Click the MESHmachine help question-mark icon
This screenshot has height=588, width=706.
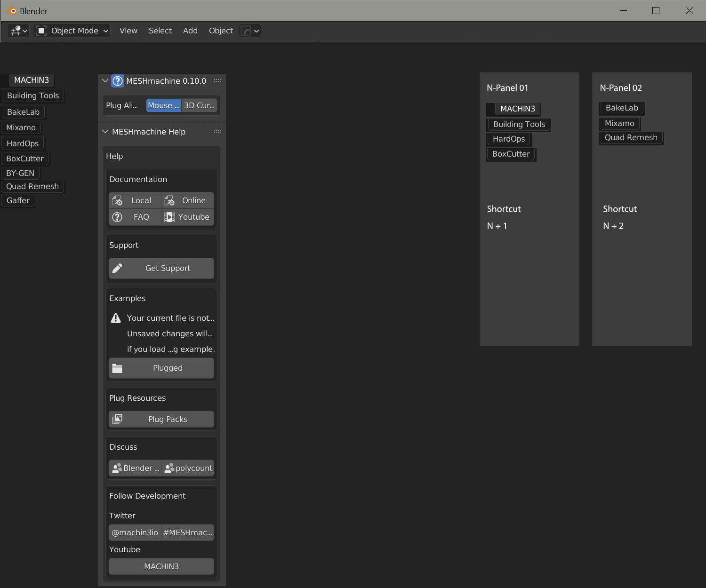click(x=118, y=81)
